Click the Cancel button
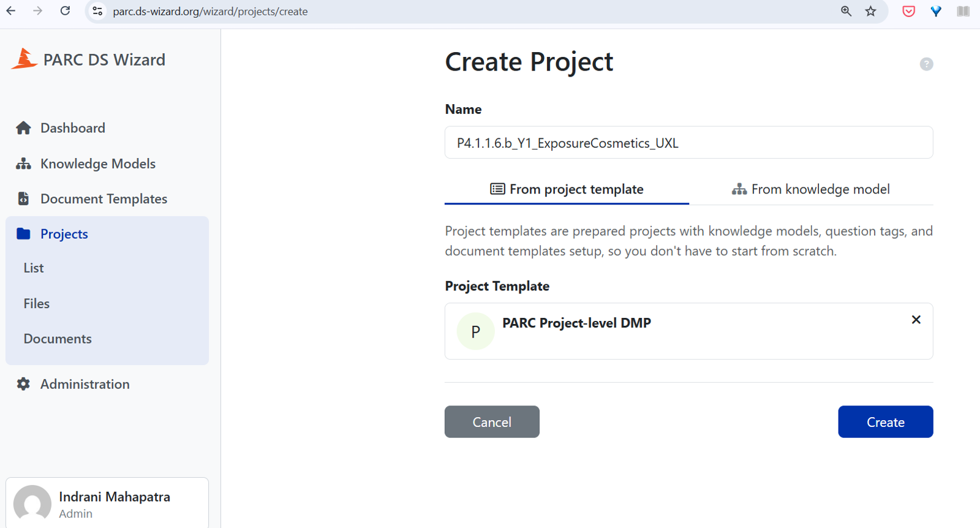The width and height of the screenshot is (980, 528). click(492, 422)
